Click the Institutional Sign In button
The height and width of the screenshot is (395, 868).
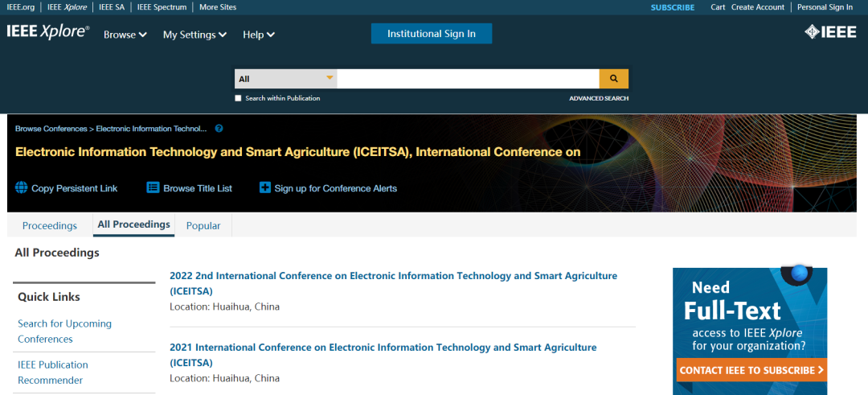click(x=432, y=33)
